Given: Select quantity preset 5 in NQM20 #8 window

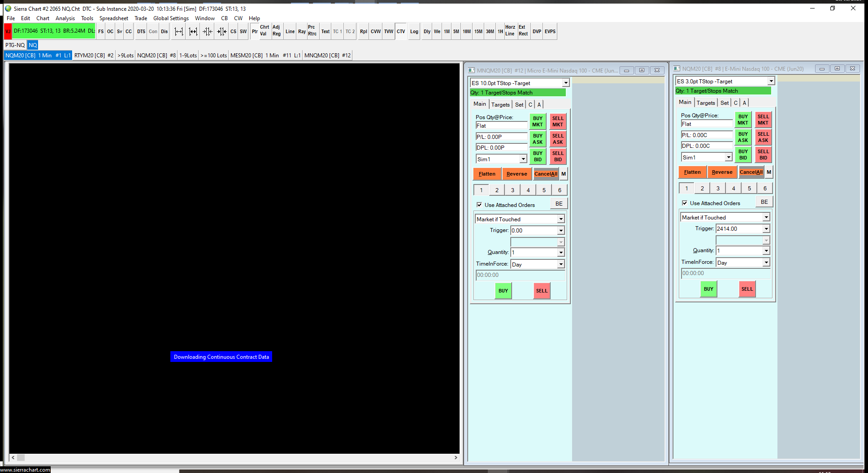Looking at the screenshot, I should (x=749, y=188).
